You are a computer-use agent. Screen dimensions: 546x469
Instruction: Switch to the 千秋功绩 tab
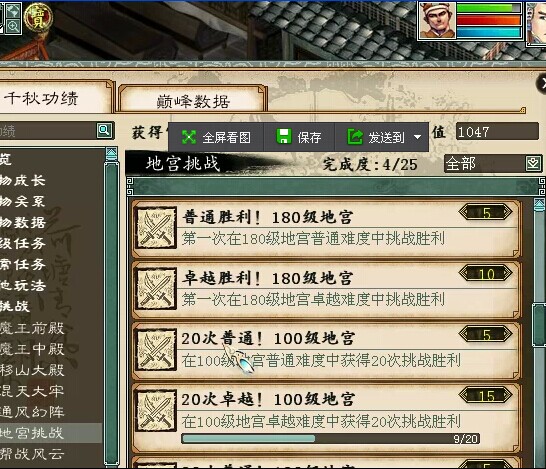pos(41,99)
